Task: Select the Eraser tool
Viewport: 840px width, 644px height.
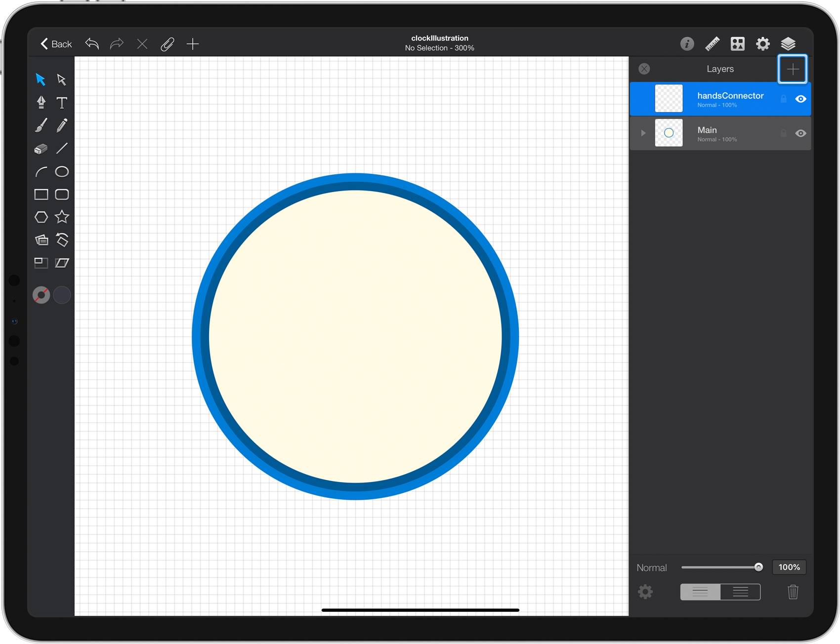Action: [41, 149]
